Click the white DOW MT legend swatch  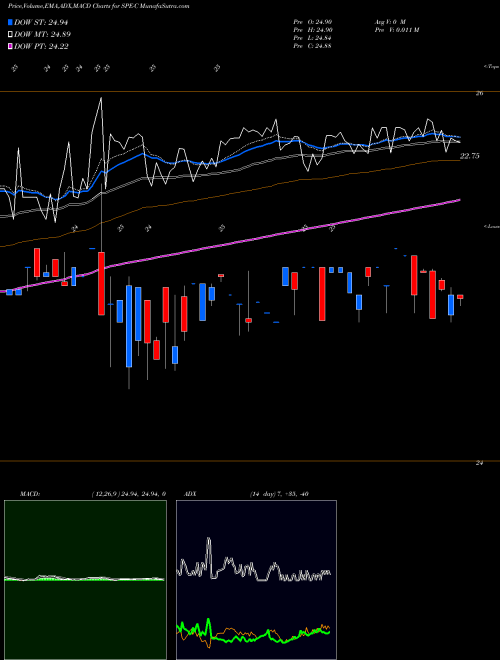(11, 35)
